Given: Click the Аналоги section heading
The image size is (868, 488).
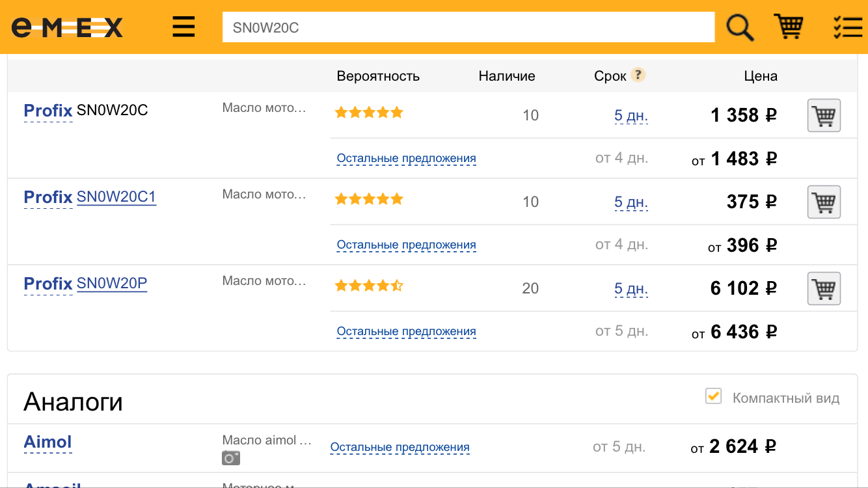Looking at the screenshot, I should (74, 402).
